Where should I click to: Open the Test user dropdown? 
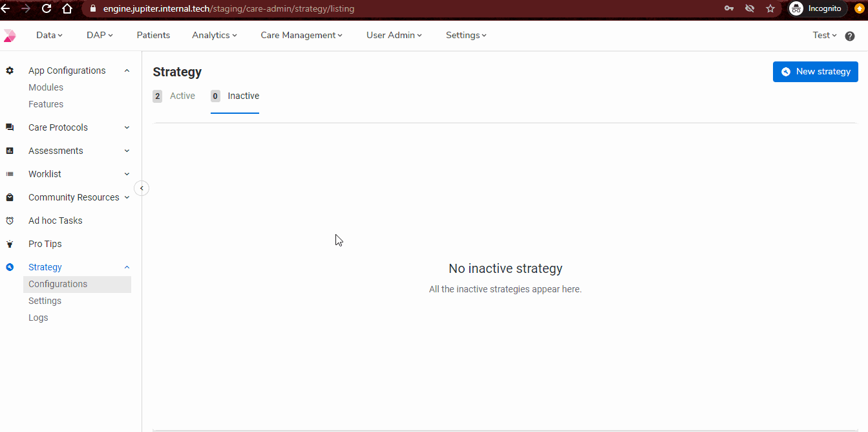[x=825, y=36]
